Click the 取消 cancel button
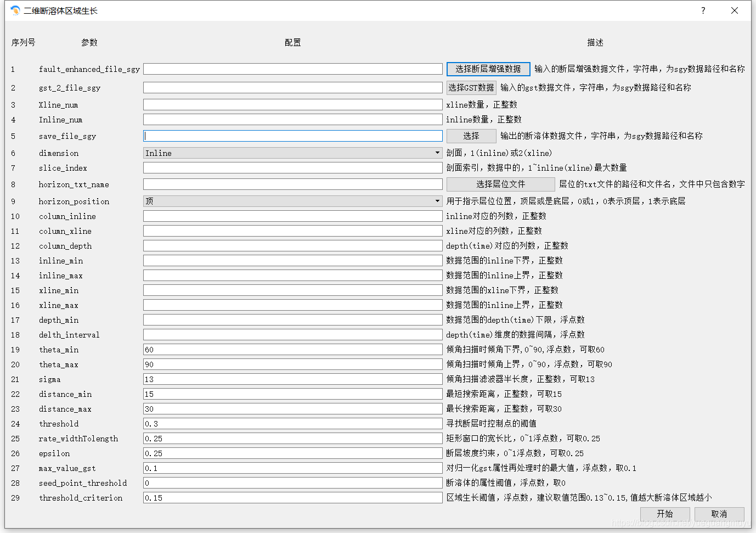The width and height of the screenshot is (756, 533). pyautogui.click(x=719, y=514)
